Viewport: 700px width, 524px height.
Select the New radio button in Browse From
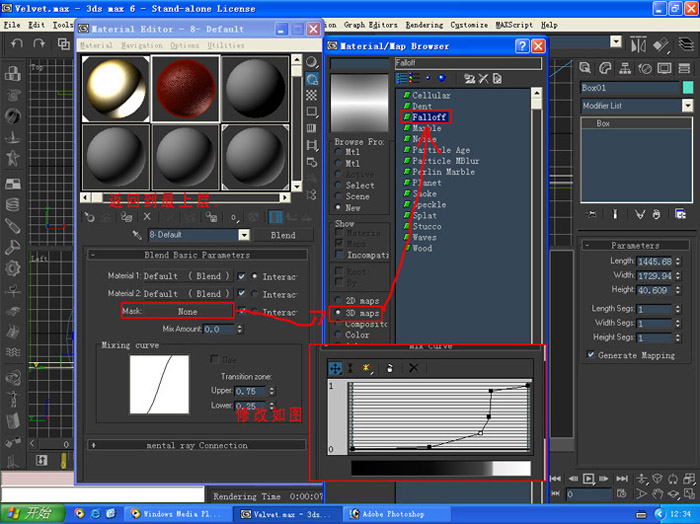pos(338,208)
